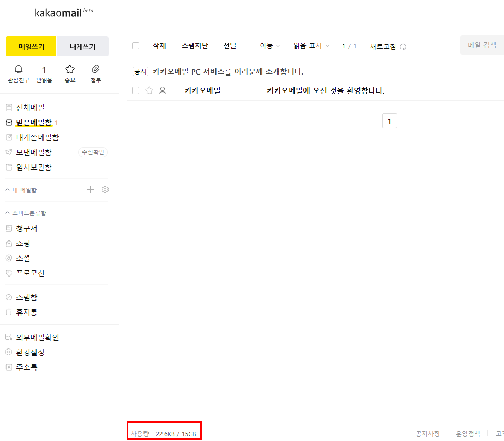
Task: Open 보낸메일함 sent folder
Action: (x=34, y=152)
